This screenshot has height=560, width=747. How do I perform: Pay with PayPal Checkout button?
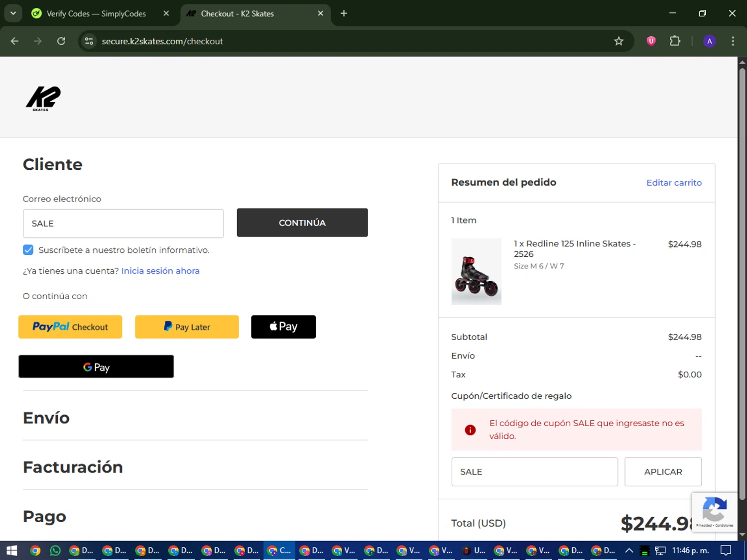pos(70,327)
